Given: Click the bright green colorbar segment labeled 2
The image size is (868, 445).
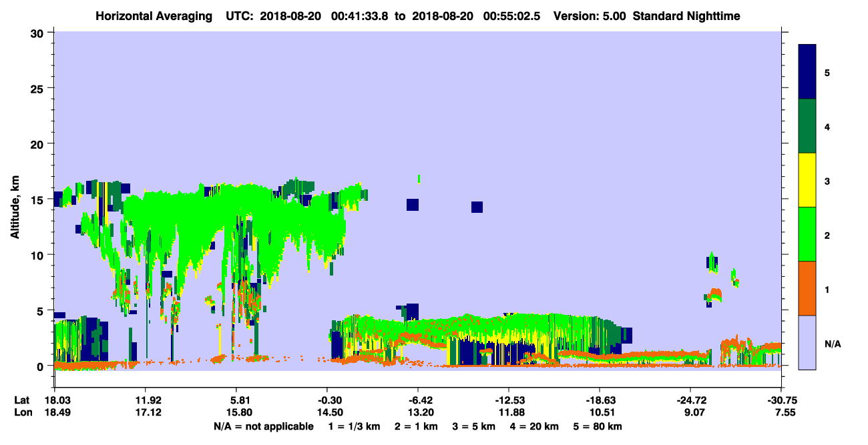Looking at the screenshot, I should pos(807,234).
